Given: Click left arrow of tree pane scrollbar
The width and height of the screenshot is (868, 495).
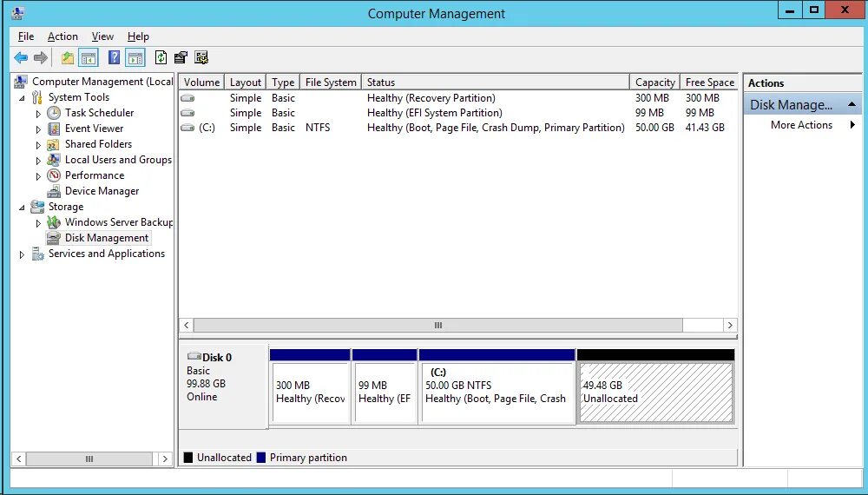Looking at the screenshot, I should (19, 459).
